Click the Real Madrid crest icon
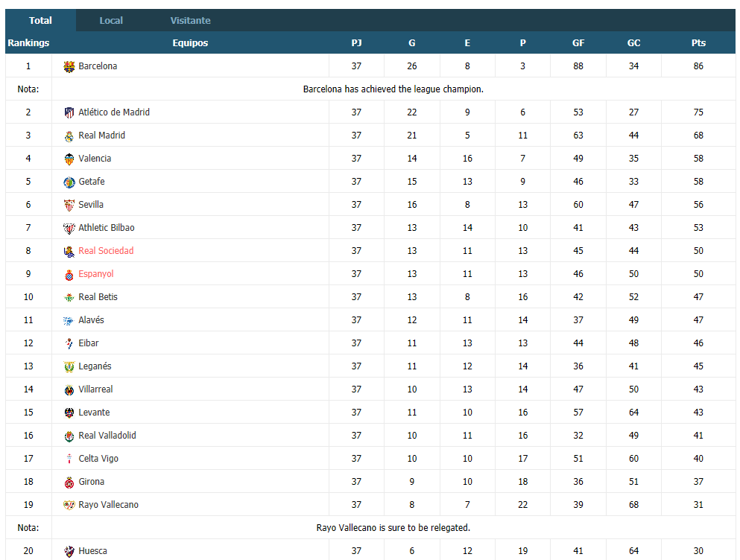Screen dimensions: 740x560 coord(69,136)
